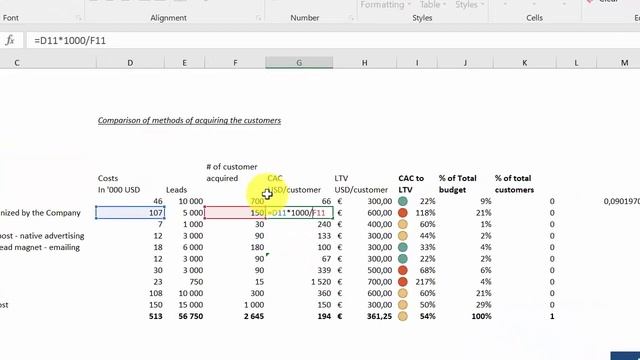Click the fx Insert Function icon
The image size is (640, 360).
pos(10,40)
